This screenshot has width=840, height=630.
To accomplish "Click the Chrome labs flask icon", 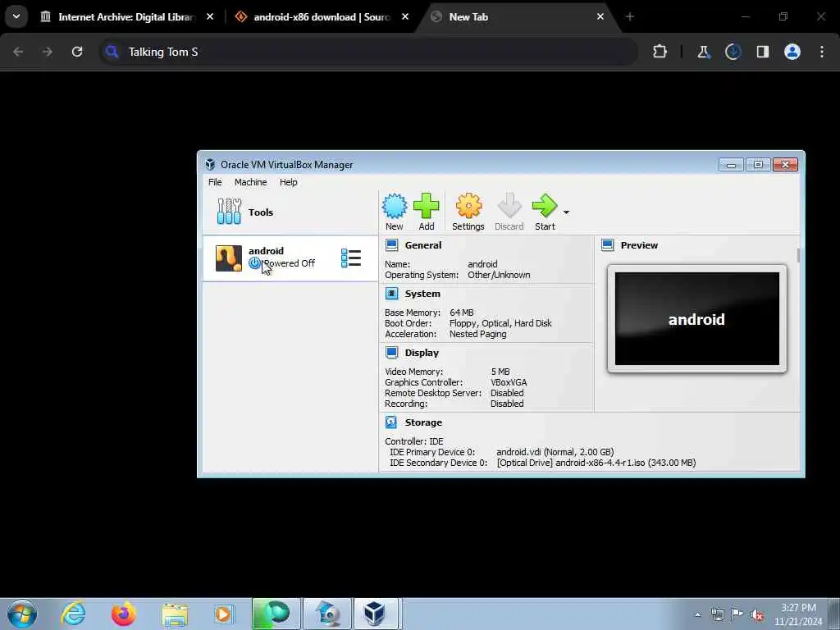I will (703, 52).
